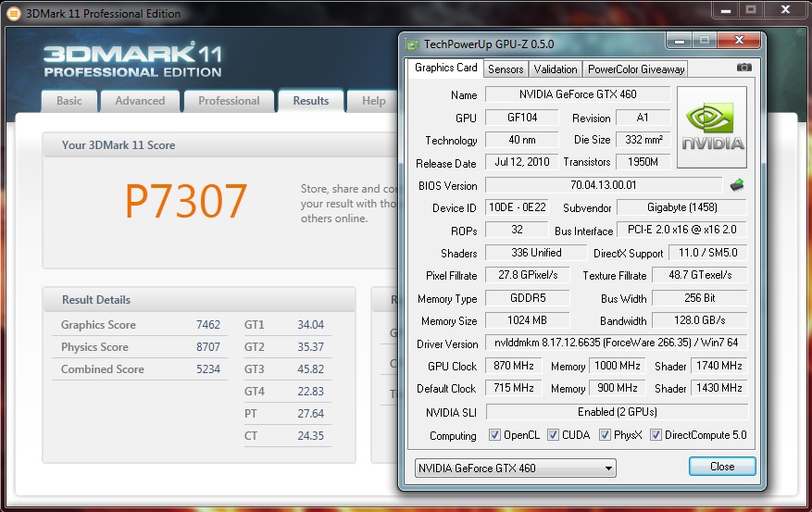Close the 3DMark 11 window

(x=785, y=9)
